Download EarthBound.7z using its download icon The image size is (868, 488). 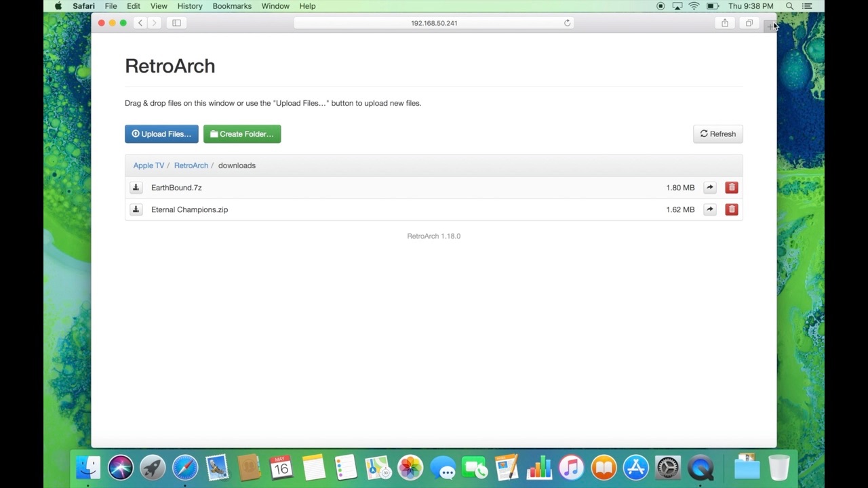136,187
